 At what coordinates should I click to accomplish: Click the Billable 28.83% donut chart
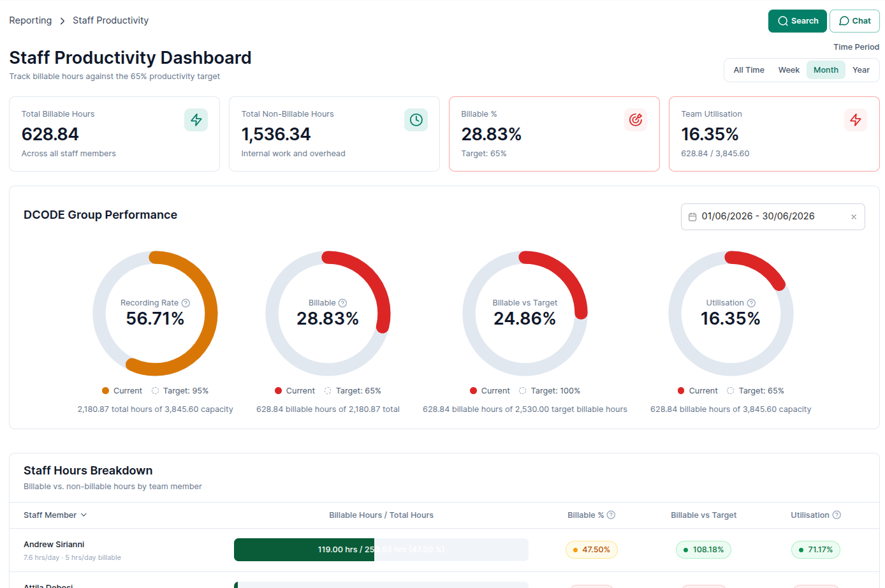tap(328, 313)
